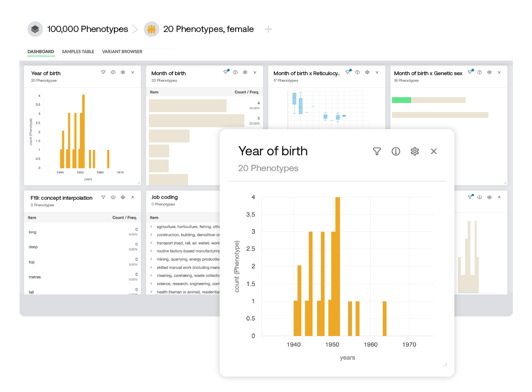Expand the health (human or animal) job item

(x=151, y=292)
